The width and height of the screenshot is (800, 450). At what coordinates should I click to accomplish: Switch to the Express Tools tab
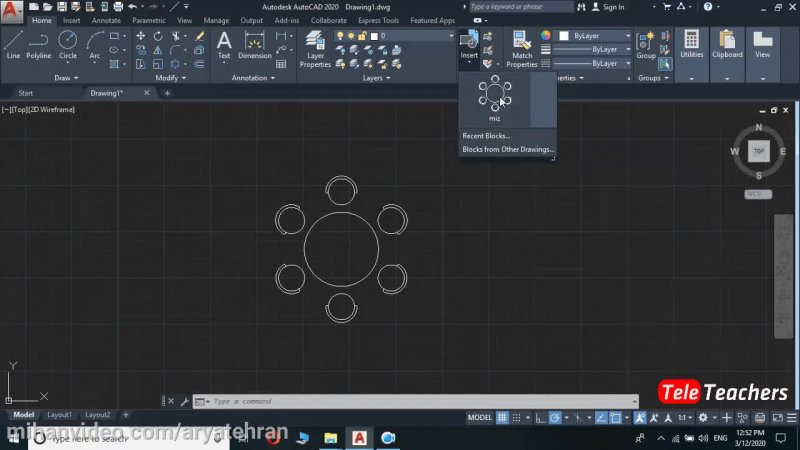(378, 20)
